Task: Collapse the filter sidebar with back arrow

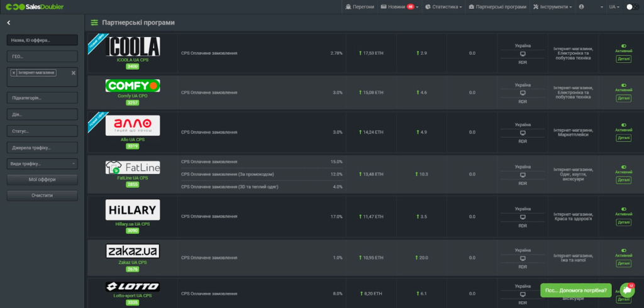Action: click(9, 23)
